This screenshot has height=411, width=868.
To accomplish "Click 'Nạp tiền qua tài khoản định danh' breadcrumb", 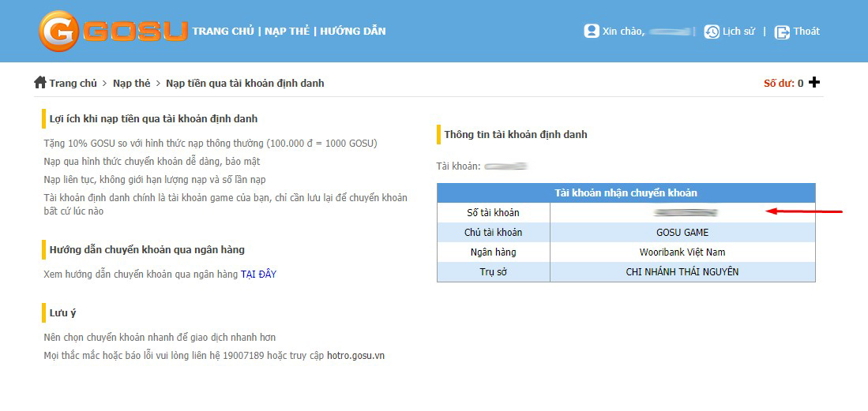I will point(245,84).
